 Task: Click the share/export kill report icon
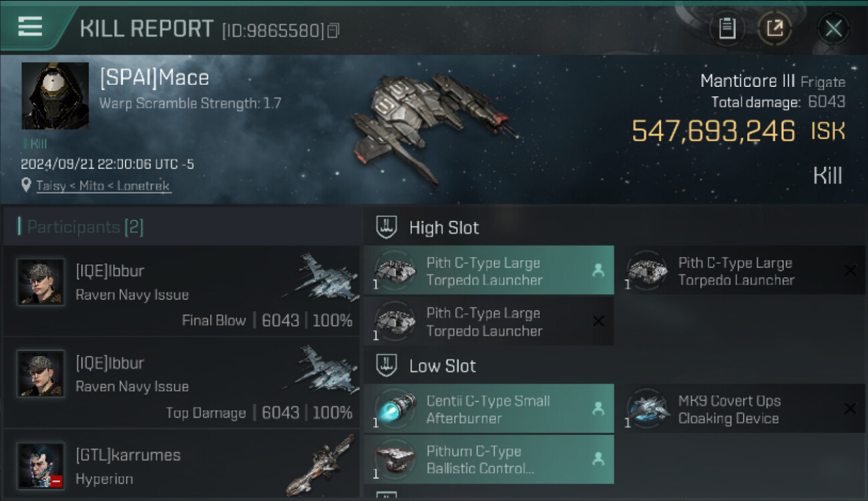tap(775, 29)
